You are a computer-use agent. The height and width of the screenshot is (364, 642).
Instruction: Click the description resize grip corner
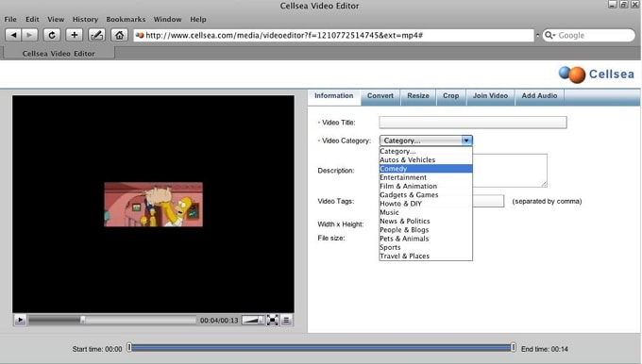pos(544,184)
